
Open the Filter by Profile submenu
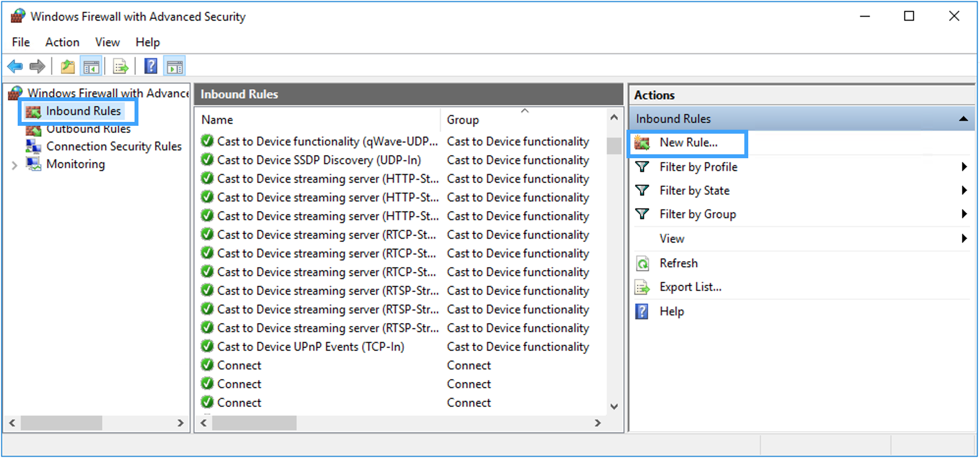click(698, 167)
